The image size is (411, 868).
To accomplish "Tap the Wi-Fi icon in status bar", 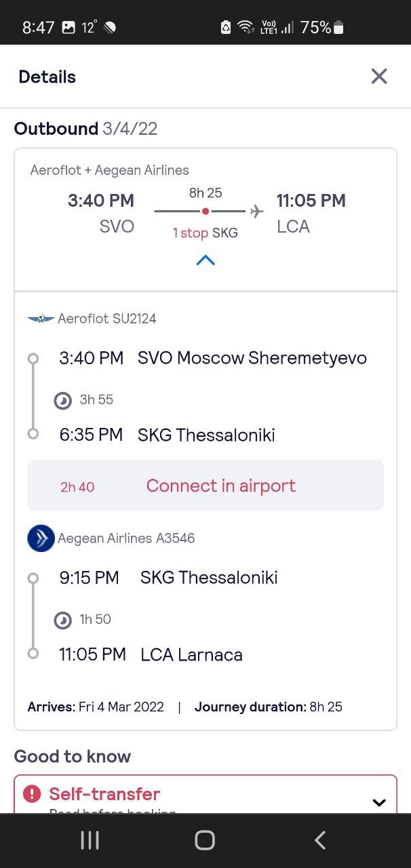I will pos(245,28).
